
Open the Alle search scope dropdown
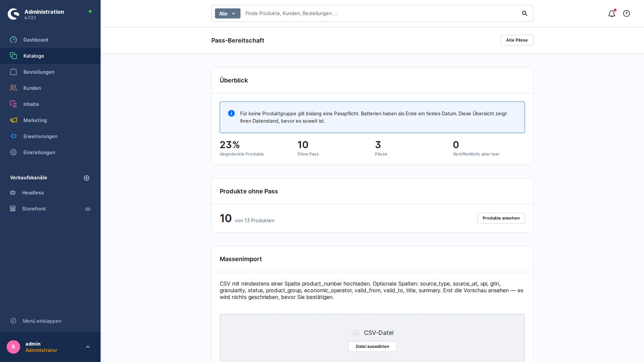point(228,13)
